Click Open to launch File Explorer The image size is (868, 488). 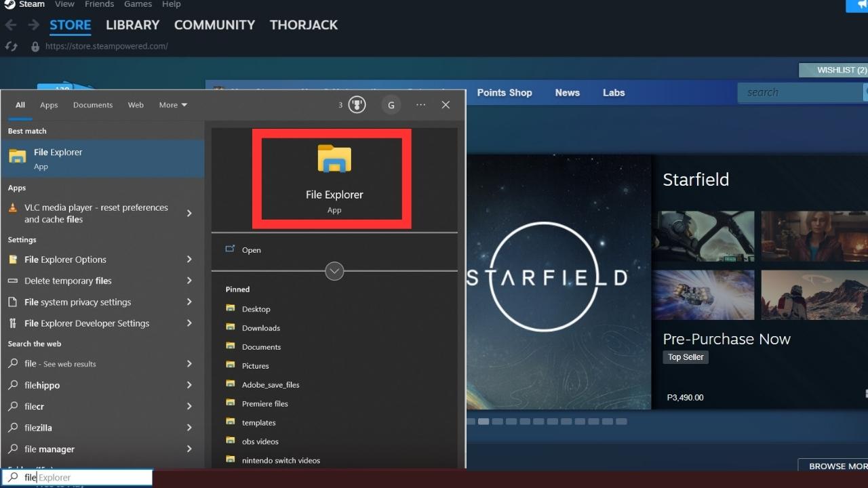[251, 249]
